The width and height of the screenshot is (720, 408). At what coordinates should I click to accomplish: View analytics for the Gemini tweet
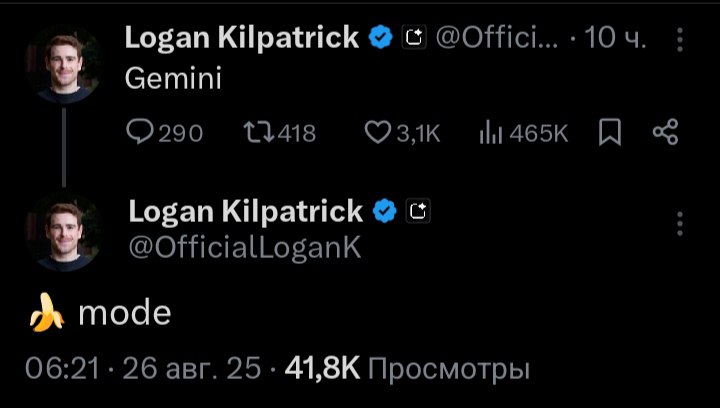(x=523, y=133)
